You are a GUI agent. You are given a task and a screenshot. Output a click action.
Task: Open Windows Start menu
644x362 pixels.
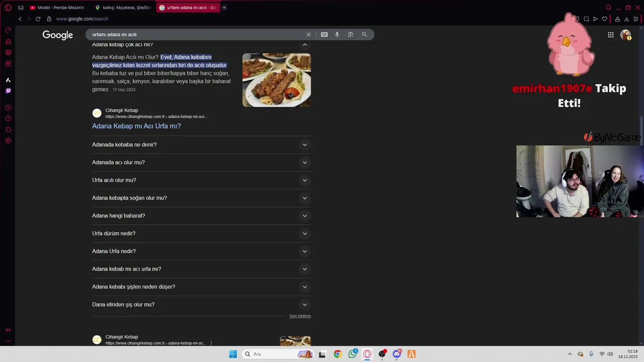click(233, 354)
